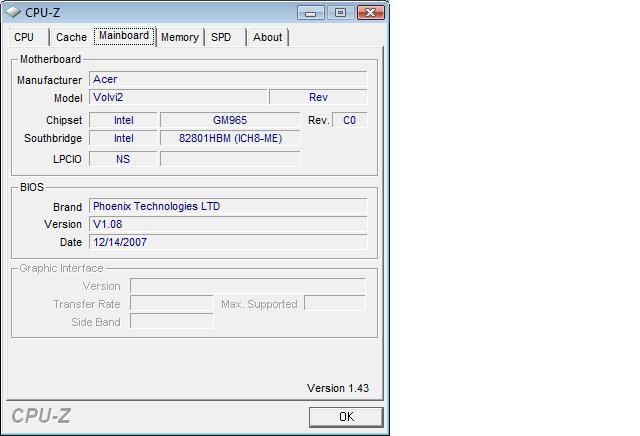The image size is (640, 436).
Task: Switch to the CPU tab
Action: pyautogui.click(x=24, y=37)
